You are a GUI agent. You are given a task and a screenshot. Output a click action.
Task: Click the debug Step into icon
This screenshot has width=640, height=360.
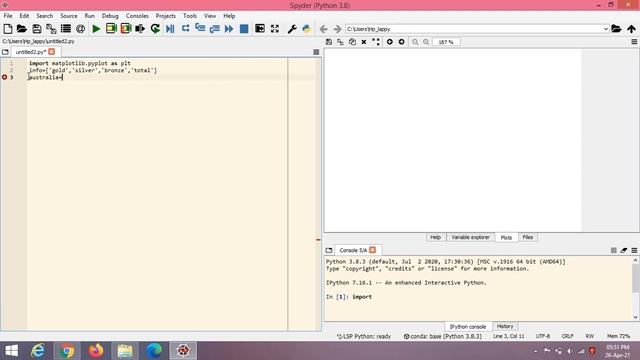pyautogui.click(x=200, y=28)
